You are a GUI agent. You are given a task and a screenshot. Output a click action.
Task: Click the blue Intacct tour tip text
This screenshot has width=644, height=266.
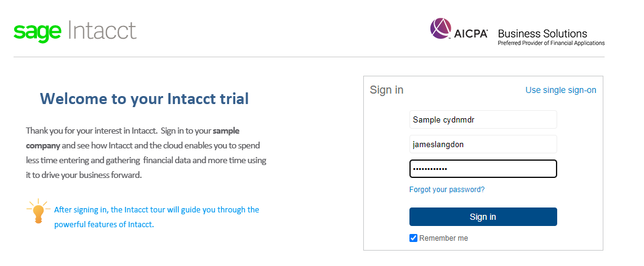[x=156, y=217]
